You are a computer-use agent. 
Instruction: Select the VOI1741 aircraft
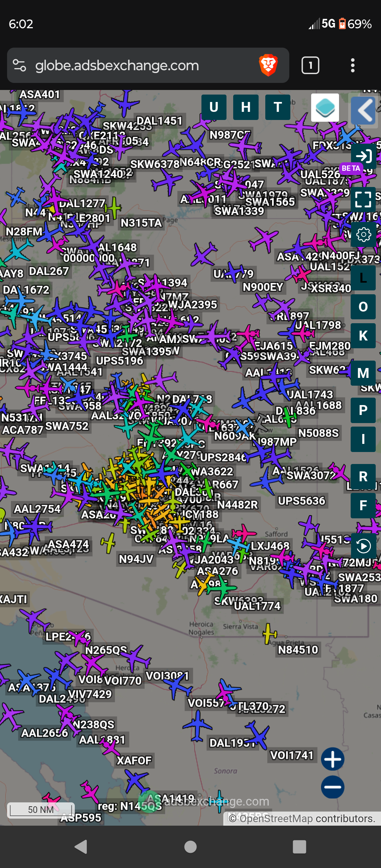pyautogui.click(x=258, y=735)
